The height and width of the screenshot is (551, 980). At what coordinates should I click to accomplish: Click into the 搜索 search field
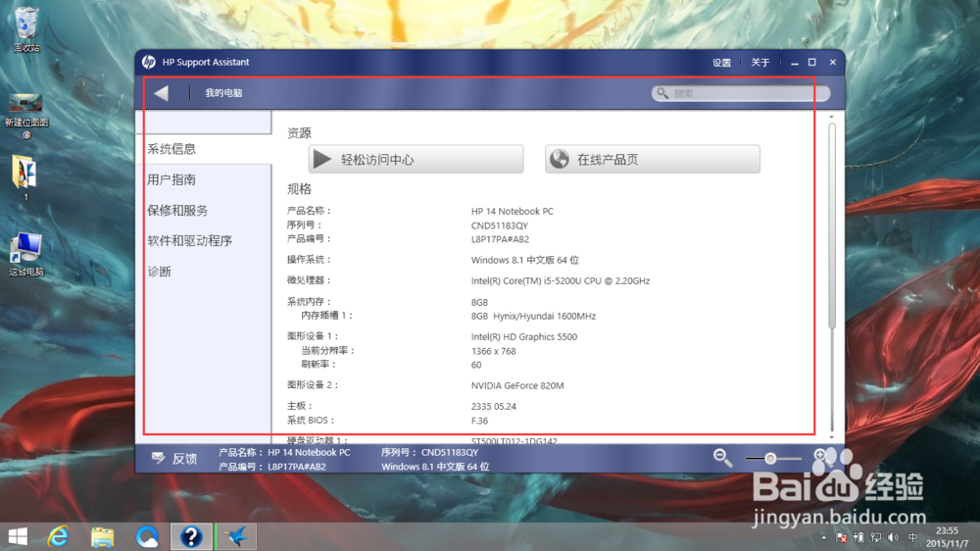click(x=741, y=93)
